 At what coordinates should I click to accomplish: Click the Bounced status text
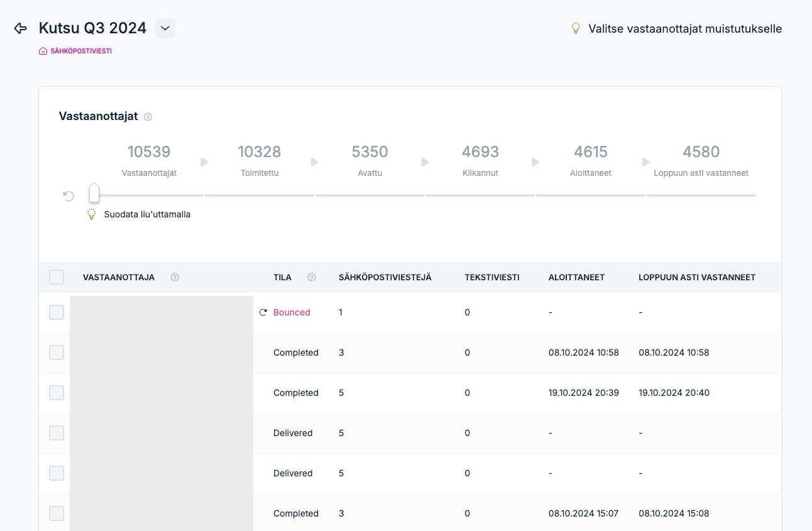[292, 312]
